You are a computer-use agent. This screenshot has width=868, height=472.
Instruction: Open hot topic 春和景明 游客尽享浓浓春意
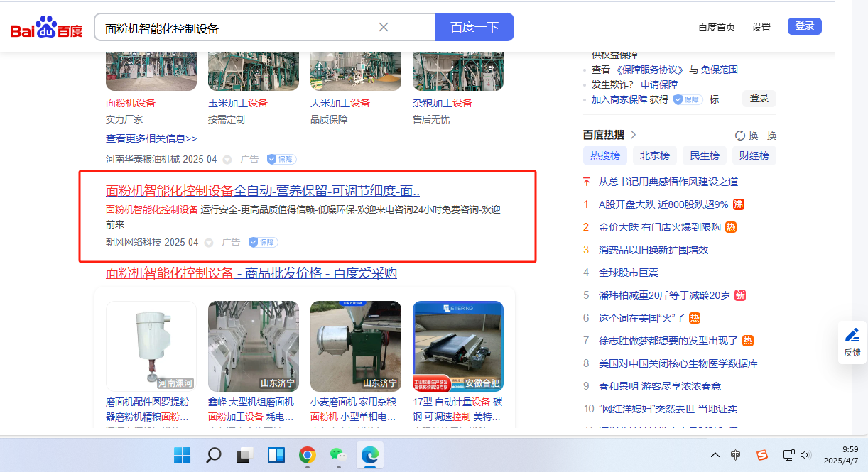click(x=660, y=386)
